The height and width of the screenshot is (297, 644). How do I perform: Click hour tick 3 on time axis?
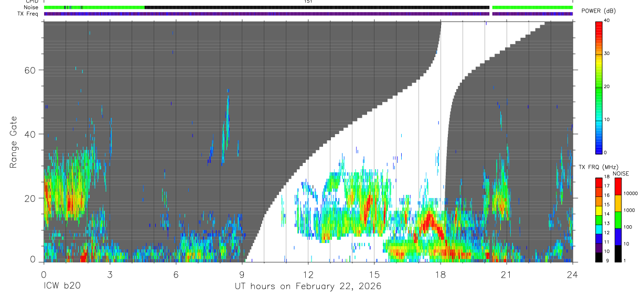coord(110,274)
